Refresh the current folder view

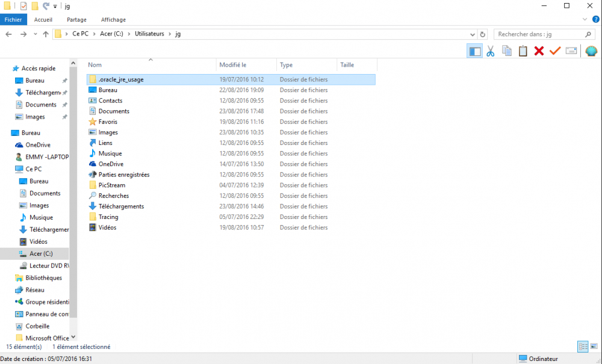[482, 34]
